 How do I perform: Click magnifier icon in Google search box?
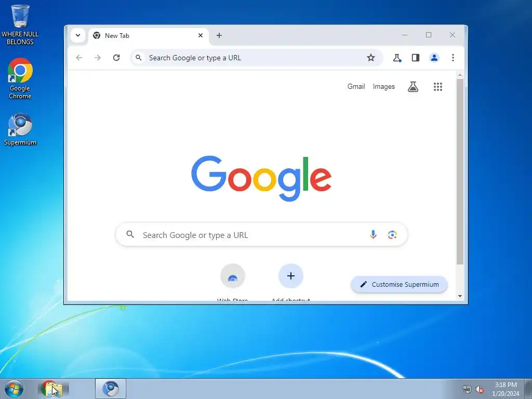click(130, 234)
